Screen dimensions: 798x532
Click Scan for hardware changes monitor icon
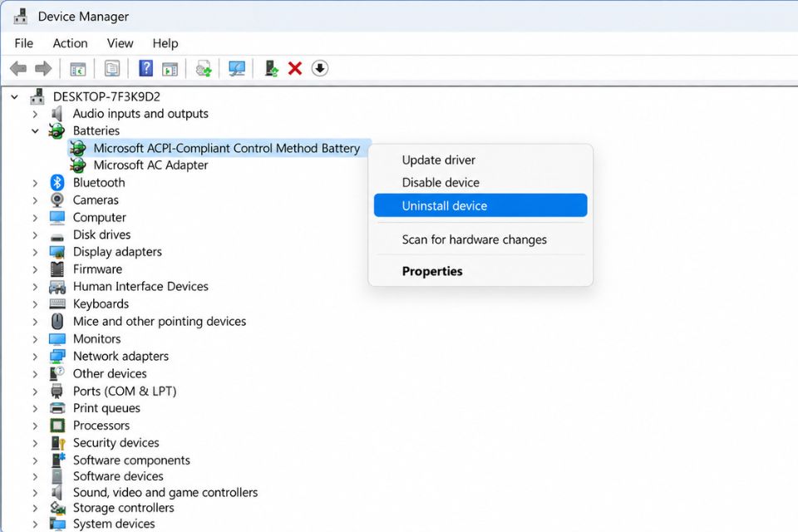(237, 69)
